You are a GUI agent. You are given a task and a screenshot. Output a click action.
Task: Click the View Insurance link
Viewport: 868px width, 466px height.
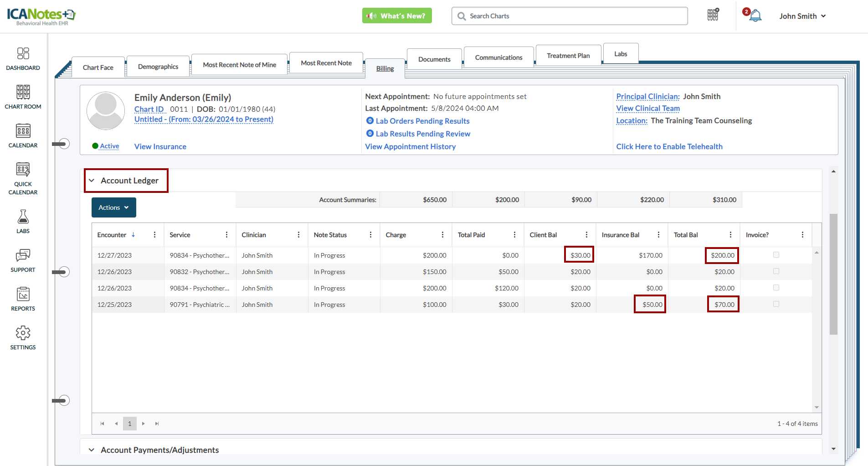(160, 146)
